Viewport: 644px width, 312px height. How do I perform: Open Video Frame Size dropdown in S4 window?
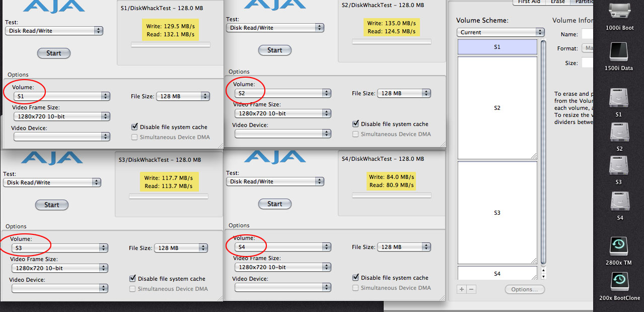pos(282,267)
